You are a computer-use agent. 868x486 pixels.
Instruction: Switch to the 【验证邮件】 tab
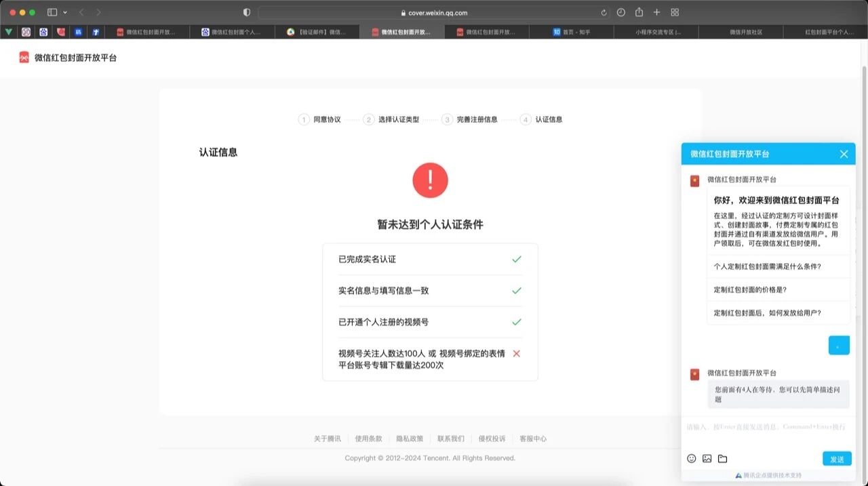pos(317,32)
